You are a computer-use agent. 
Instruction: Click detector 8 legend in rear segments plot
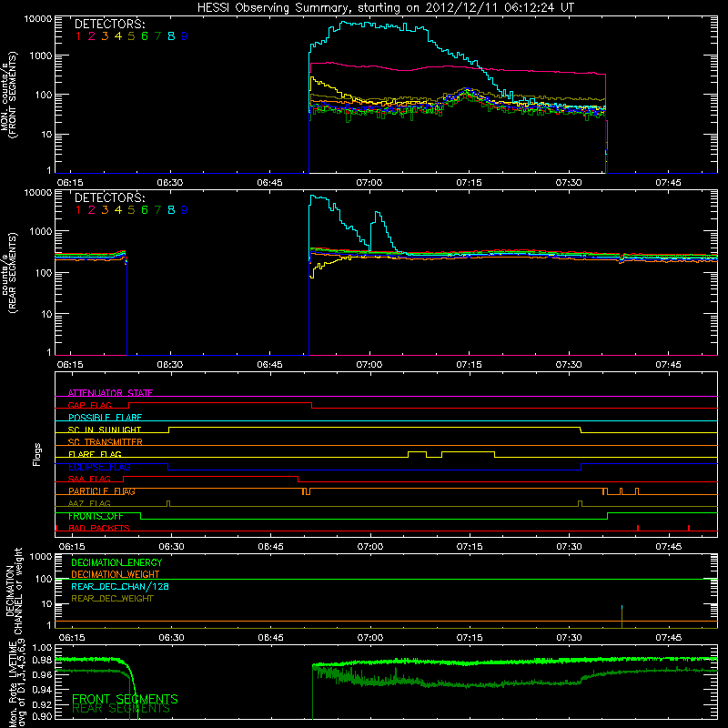171,210
